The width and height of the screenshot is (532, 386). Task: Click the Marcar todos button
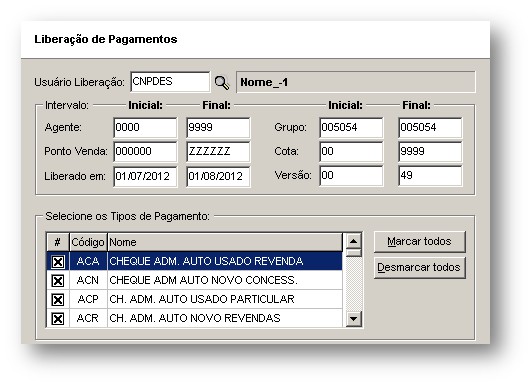click(419, 242)
